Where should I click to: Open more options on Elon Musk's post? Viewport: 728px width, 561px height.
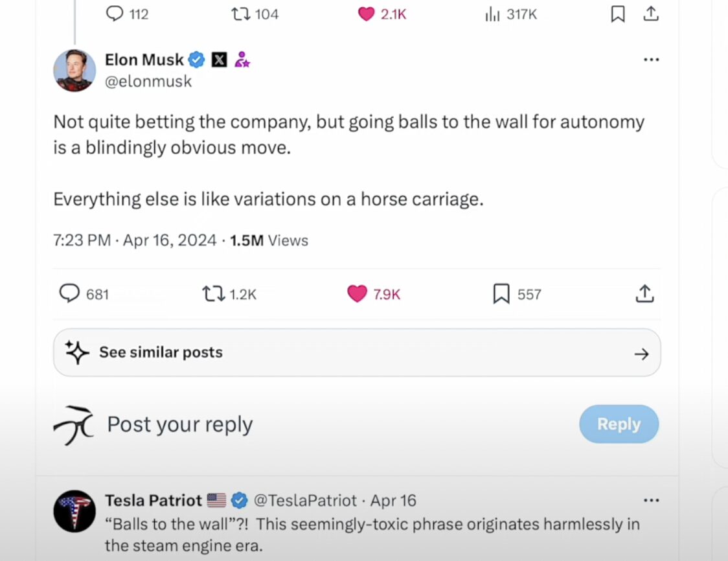[x=651, y=60]
